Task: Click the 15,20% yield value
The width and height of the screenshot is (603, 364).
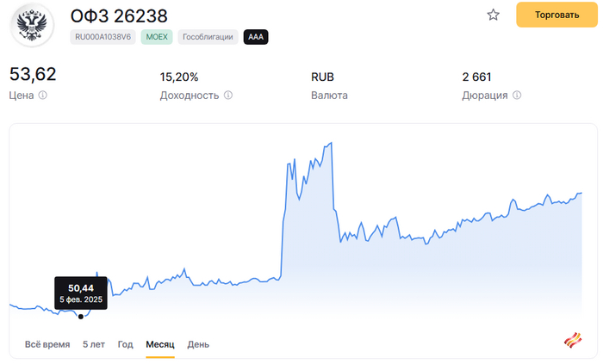Action: 179,77
